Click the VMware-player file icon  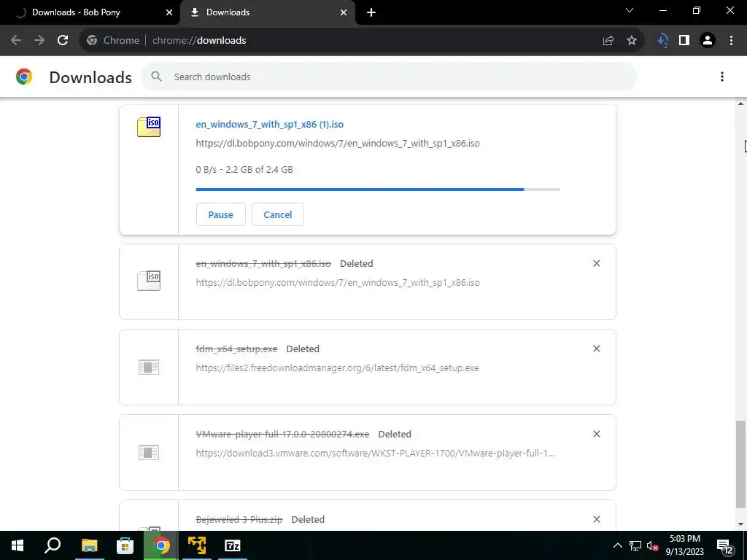(x=149, y=452)
